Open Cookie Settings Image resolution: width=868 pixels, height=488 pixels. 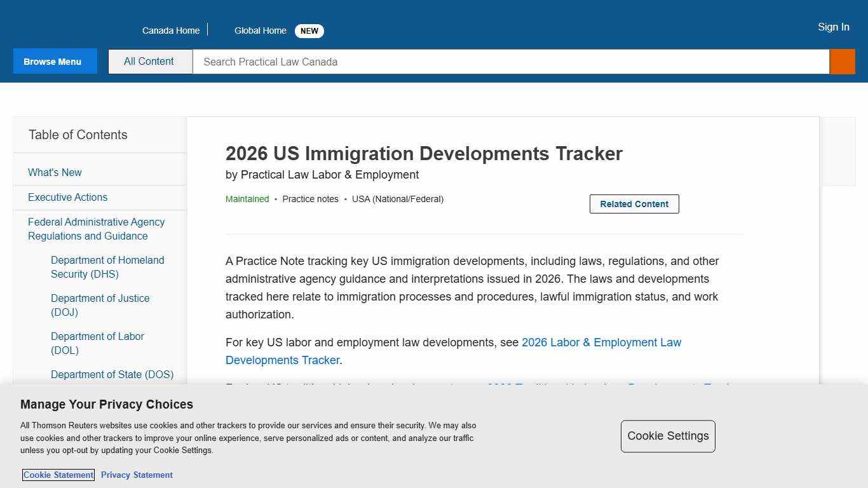coord(668,436)
